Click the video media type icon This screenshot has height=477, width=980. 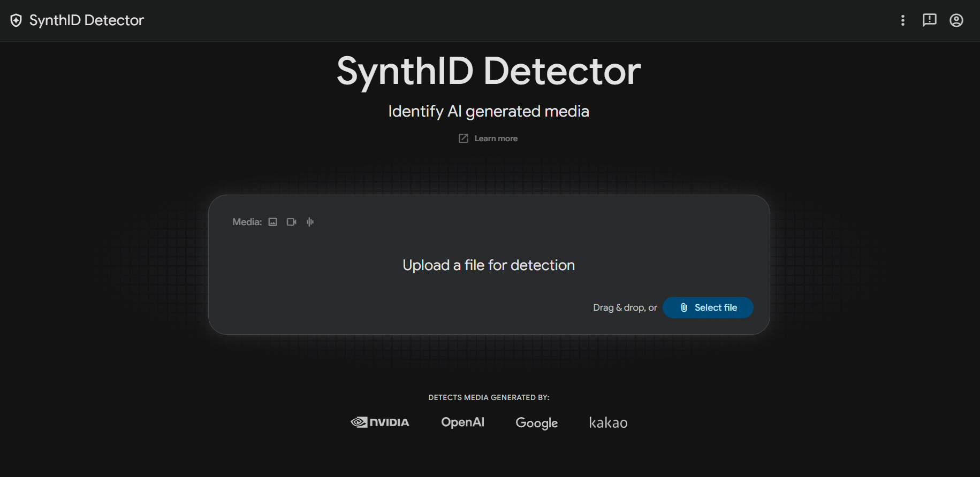click(x=291, y=222)
